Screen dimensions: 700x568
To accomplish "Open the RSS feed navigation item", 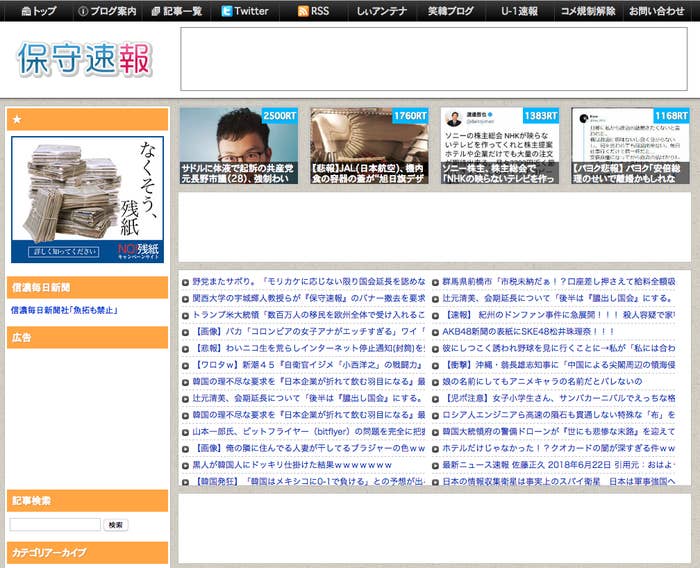I will click(313, 11).
